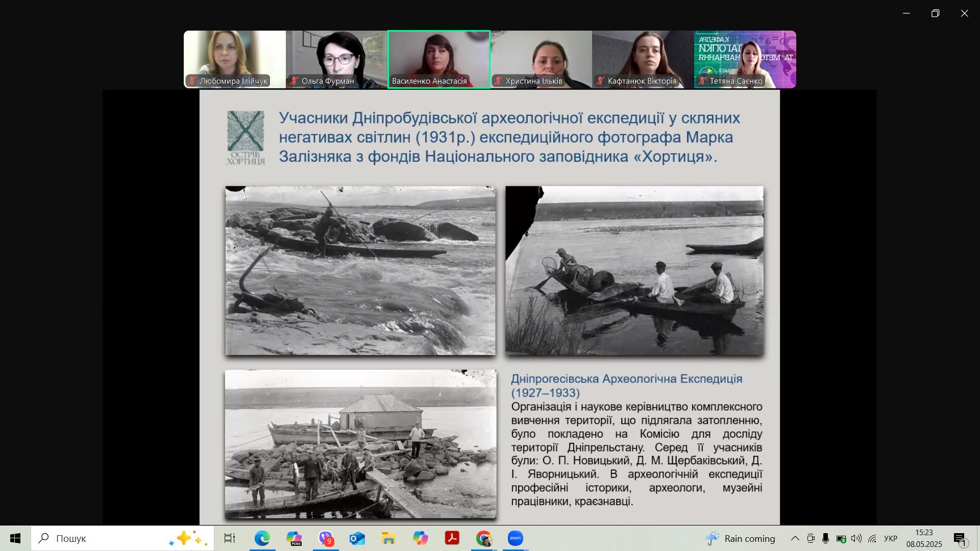
Task: Open Google Chrome from the taskbar
Action: pyautogui.click(x=483, y=538)
